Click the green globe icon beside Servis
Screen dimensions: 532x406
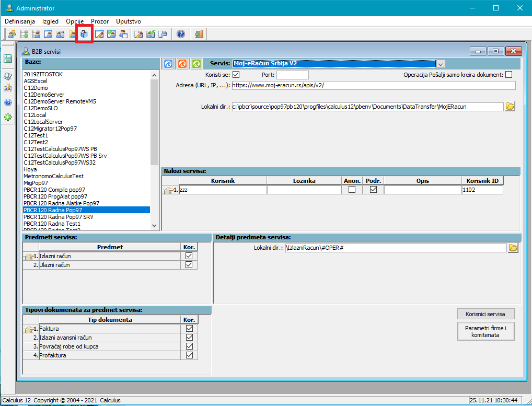tap(196, 64)
